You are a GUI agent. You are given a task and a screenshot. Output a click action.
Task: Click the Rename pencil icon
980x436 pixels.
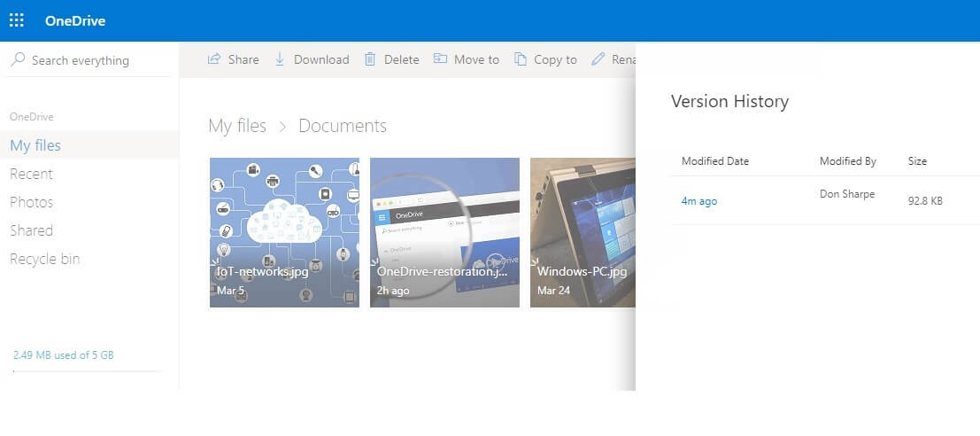pos(598,59)
